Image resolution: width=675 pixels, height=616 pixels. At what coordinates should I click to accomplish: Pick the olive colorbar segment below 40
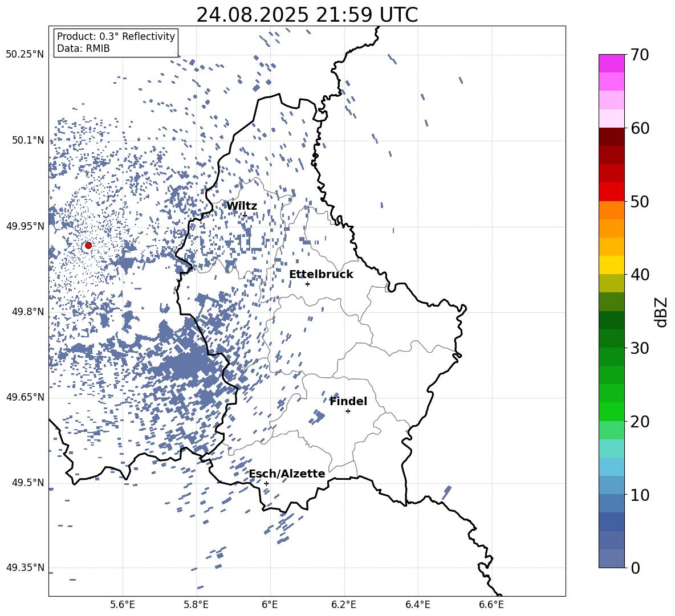click(x=612, y=283)
